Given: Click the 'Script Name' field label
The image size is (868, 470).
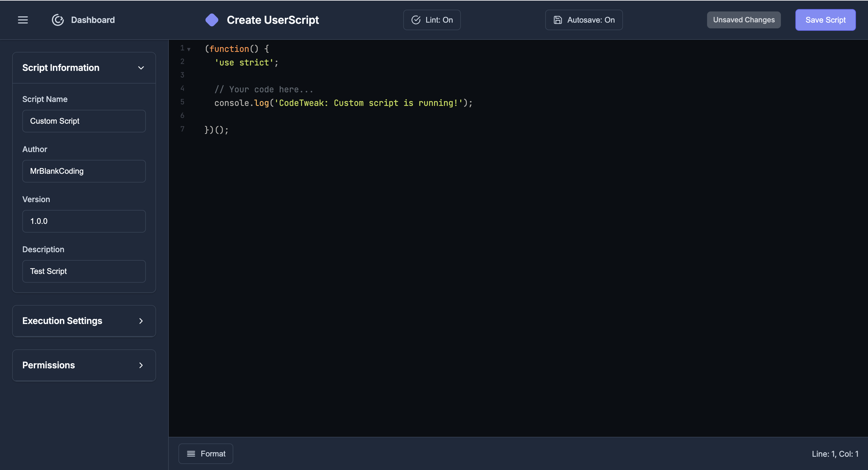Looking at the screenshot, I should [45, 99].
